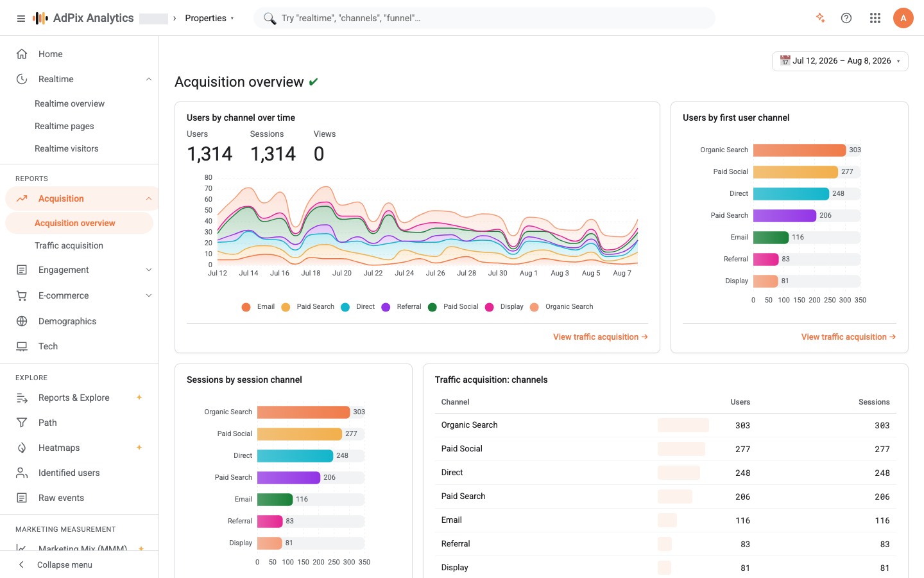Open the user account avatar A

point(903,18)
